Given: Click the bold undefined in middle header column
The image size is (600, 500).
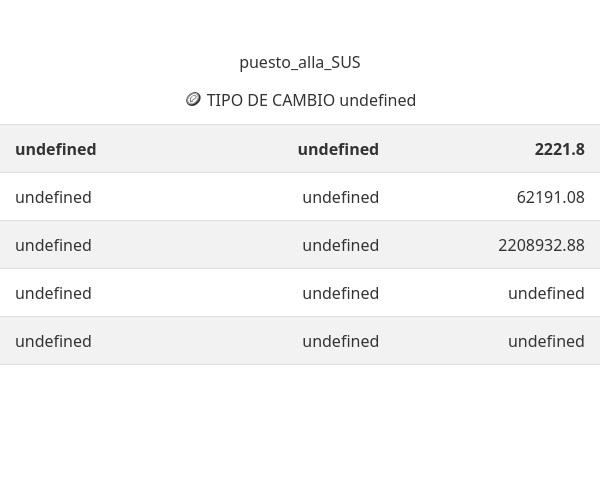Looking at the screenshot, I should (338, 149).
